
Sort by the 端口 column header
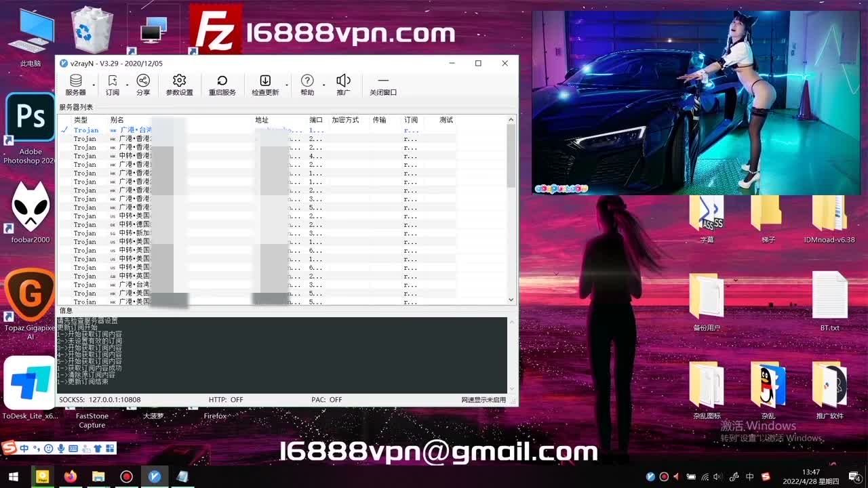(x=316, y=120)
